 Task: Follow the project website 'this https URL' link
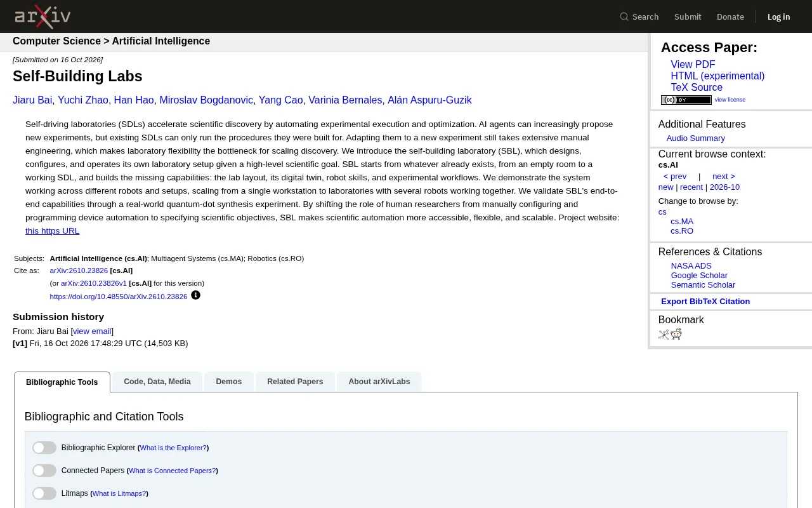pos(53,231)
